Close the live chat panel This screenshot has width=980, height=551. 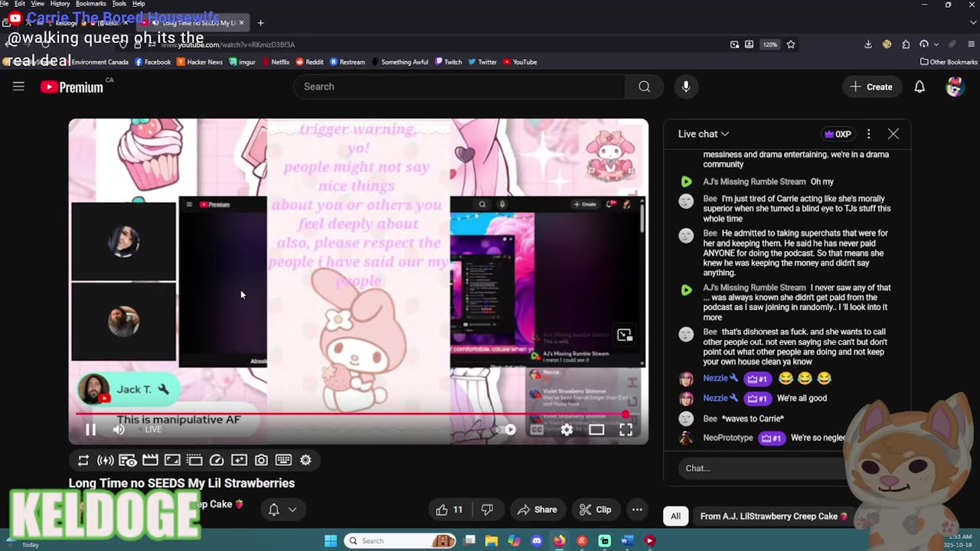893,134
